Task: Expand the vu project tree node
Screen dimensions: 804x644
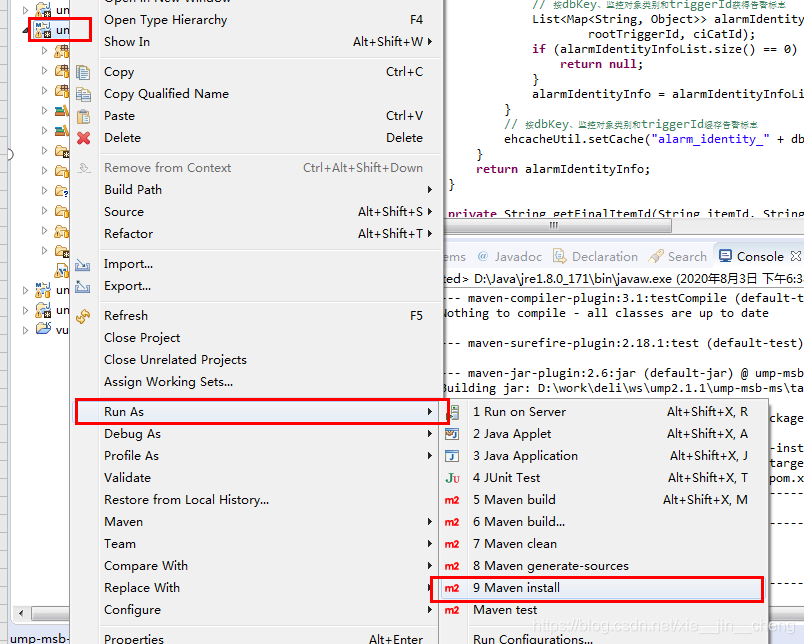Action: (25, 331)
